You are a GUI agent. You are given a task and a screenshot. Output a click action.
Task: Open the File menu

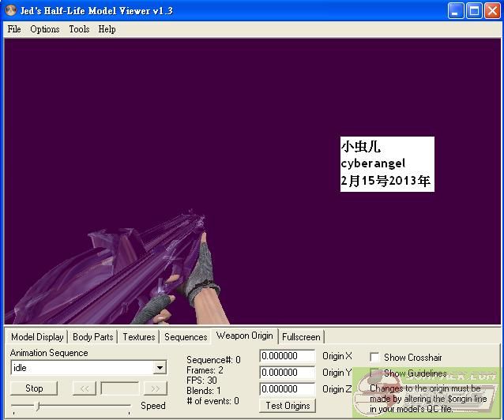pyautogui.click(x=14, y=29)
